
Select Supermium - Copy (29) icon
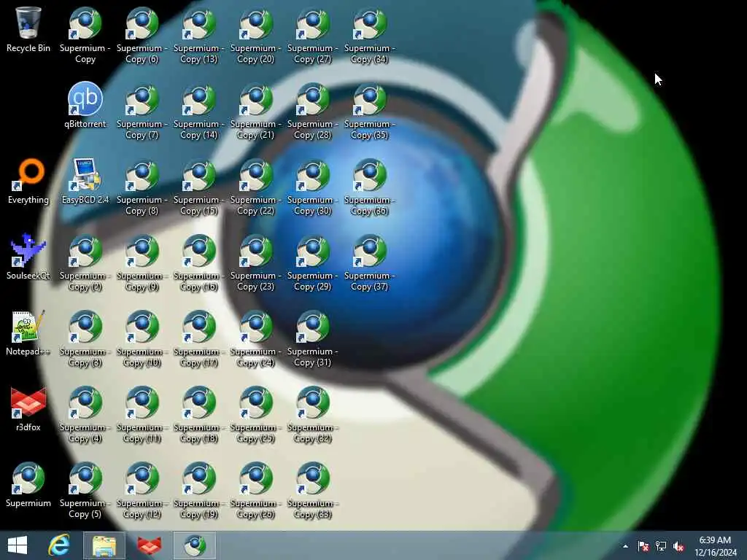[312, 262]
